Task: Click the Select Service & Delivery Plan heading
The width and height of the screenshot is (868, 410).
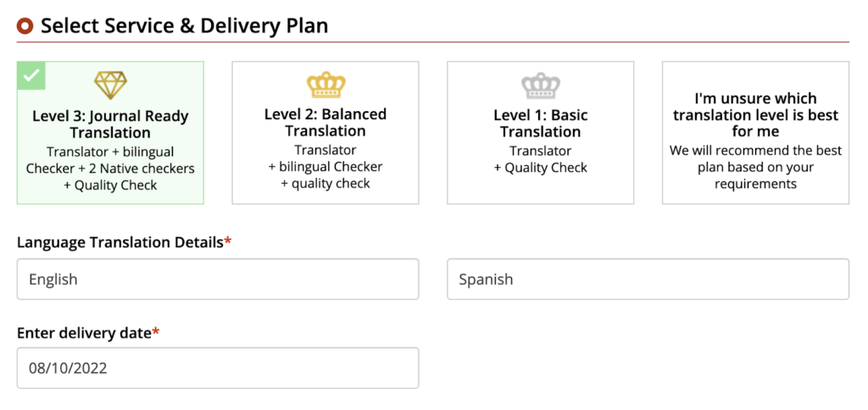Action: 184,26
